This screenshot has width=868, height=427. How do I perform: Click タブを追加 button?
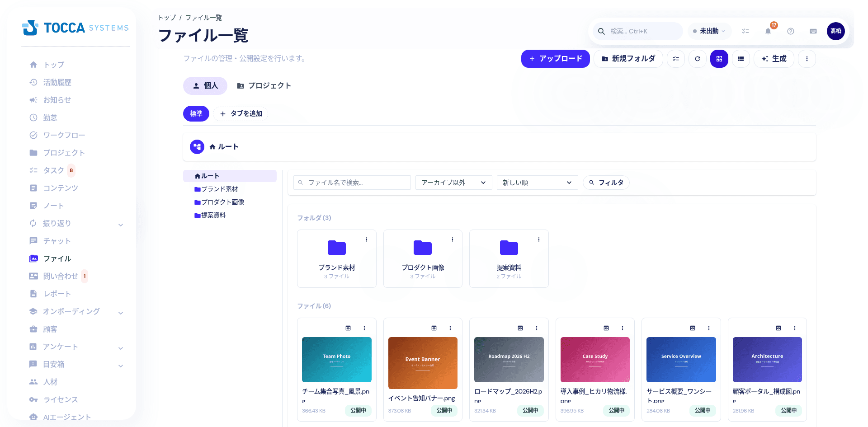(x=241, y=113)
